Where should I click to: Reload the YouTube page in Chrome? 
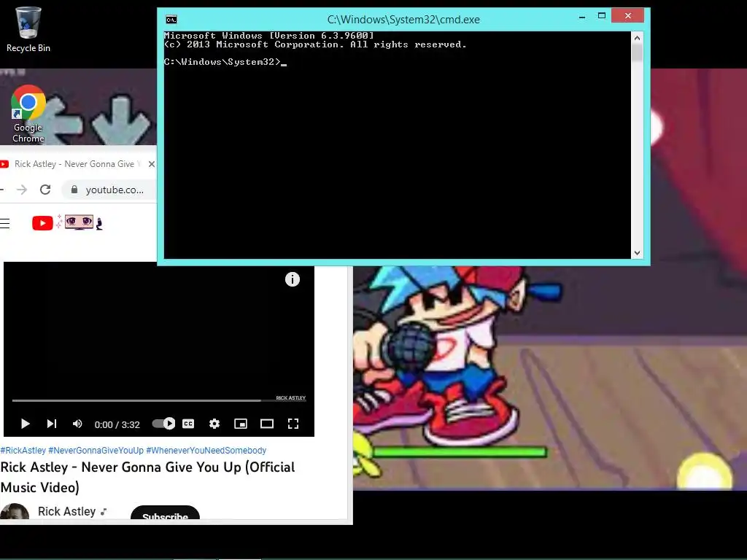click(45, 190)
